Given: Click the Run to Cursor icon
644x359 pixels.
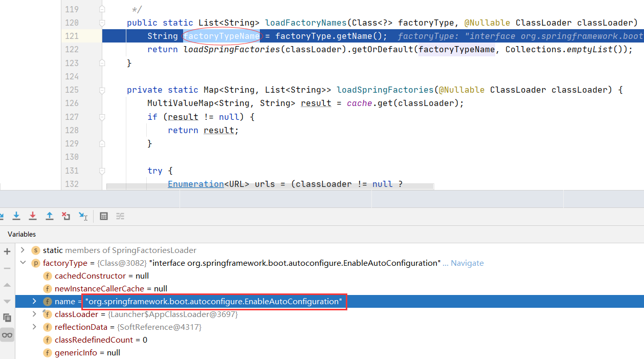Looking at the screenshot, I should point(83,216).
